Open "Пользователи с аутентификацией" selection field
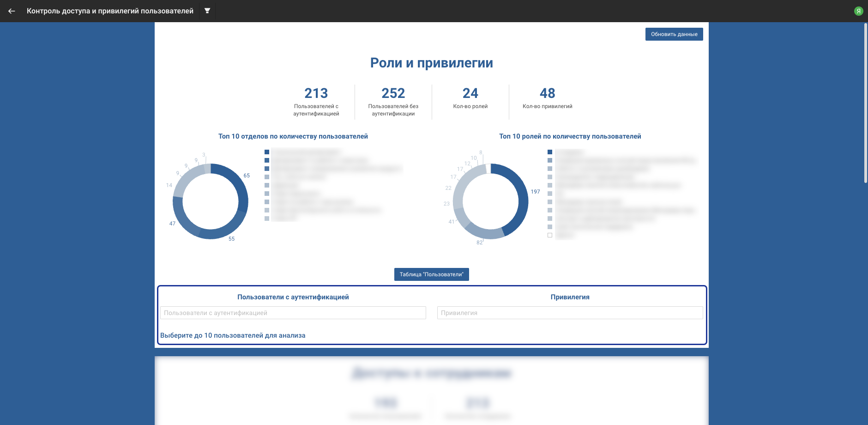 coord(293,313)
